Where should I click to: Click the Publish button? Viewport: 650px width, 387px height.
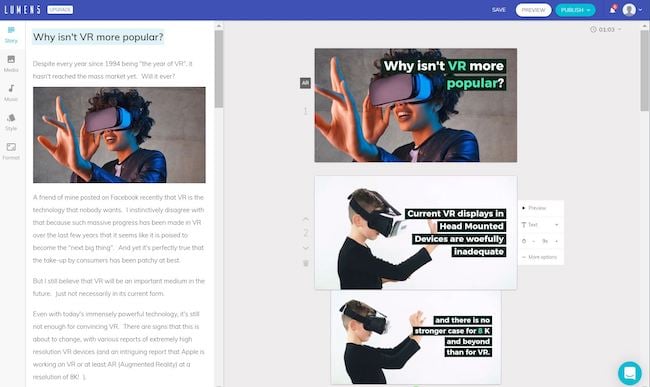pyautogui.click(x=575, y=10)
